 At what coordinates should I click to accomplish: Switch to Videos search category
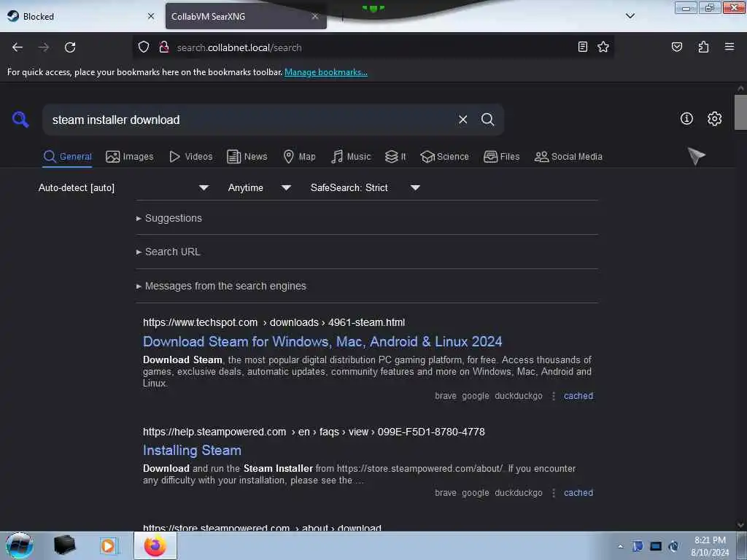[x=190, y=157]
